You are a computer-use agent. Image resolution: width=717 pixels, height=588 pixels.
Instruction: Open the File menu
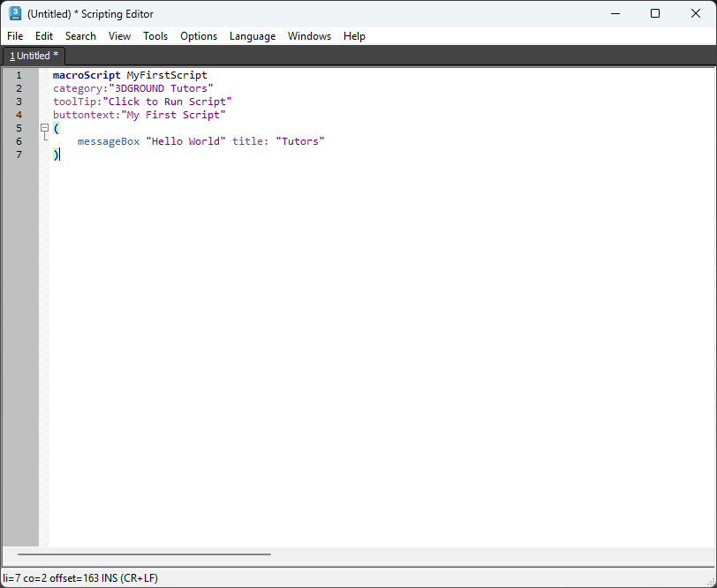[x=15, y=36]
